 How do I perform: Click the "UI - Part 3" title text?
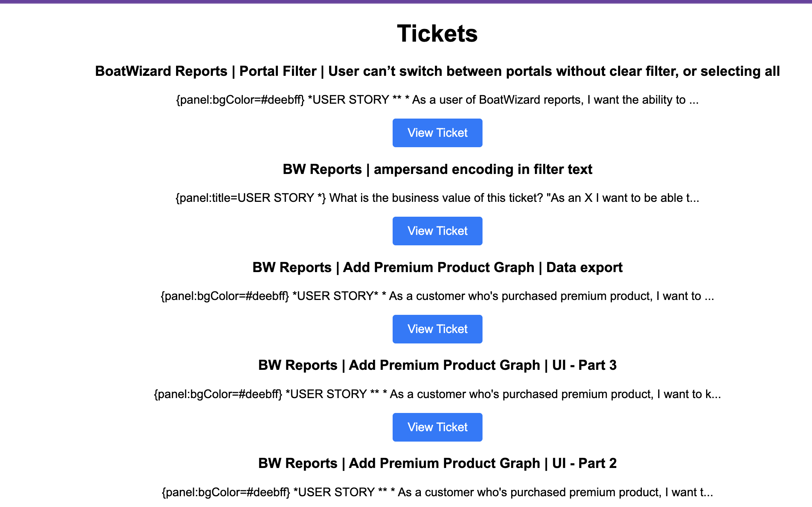point(584,365)
